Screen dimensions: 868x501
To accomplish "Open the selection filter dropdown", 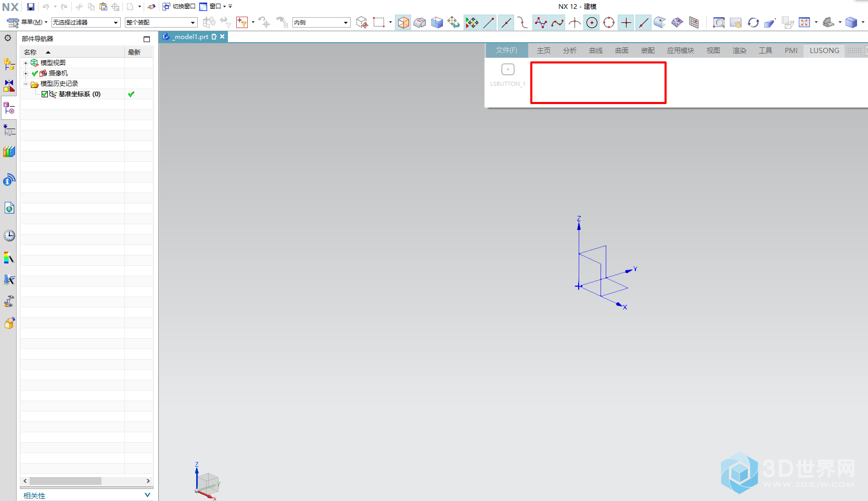I will pyautogui.click(x=86, y=22).
